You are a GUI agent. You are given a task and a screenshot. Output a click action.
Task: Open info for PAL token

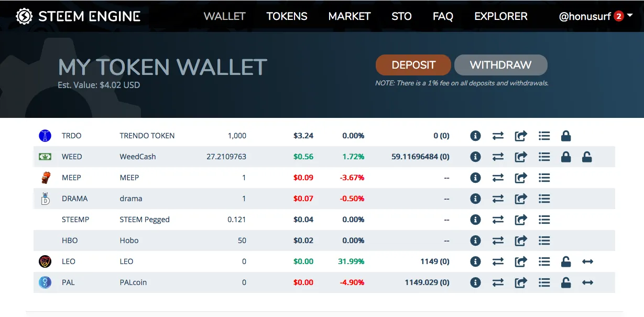[475, 282]
